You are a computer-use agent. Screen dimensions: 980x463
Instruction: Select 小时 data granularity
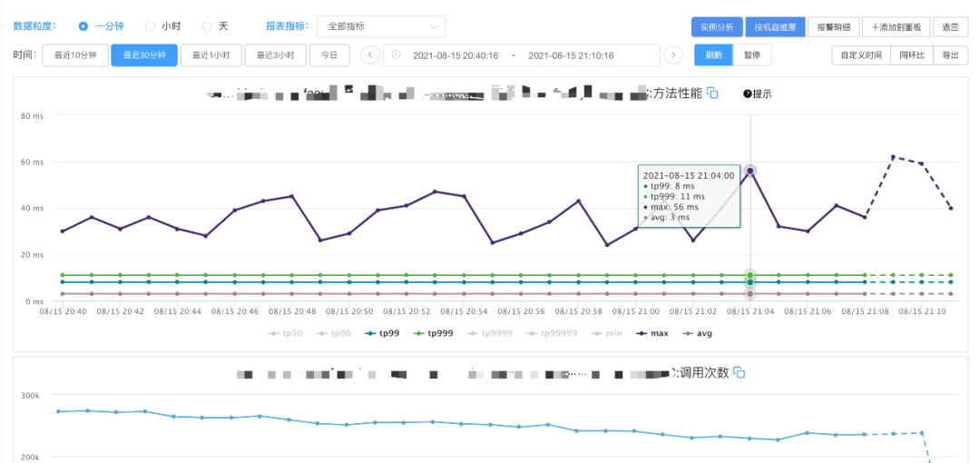coord(151,26)
